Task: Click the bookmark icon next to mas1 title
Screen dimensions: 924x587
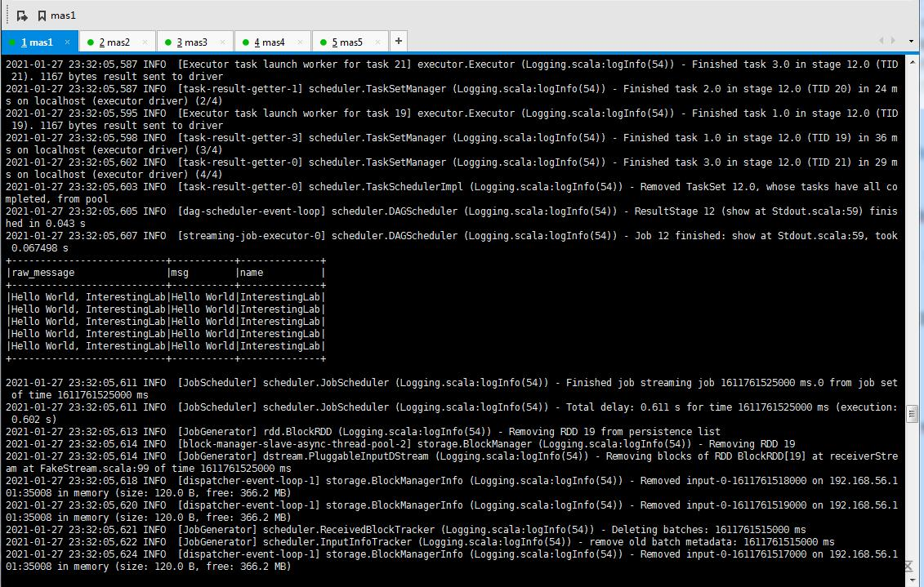Action: [42, 16]
